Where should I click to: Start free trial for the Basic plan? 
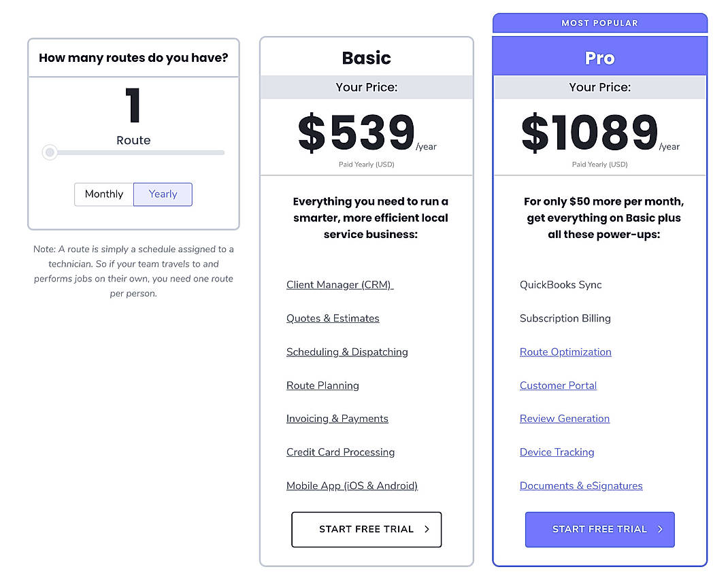click(366, 529)
